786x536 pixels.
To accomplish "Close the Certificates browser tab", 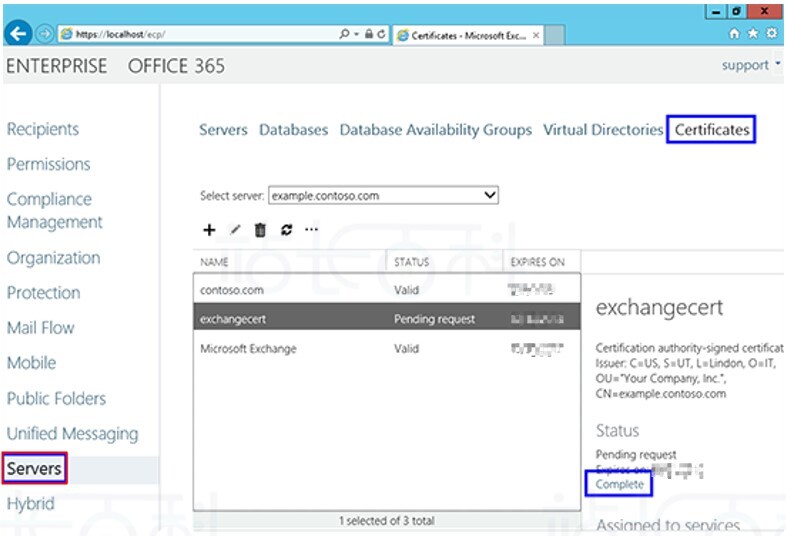I will click(x=536, y=35).
